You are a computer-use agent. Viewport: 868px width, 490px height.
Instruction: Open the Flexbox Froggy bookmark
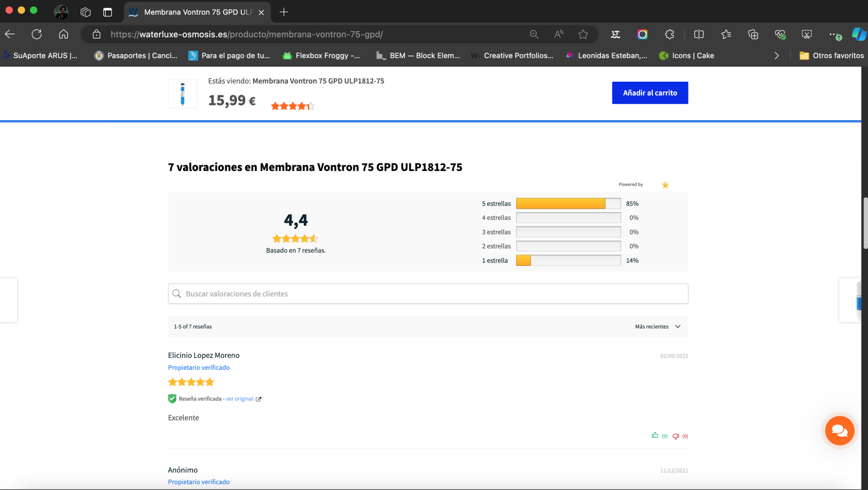[321, 55]
